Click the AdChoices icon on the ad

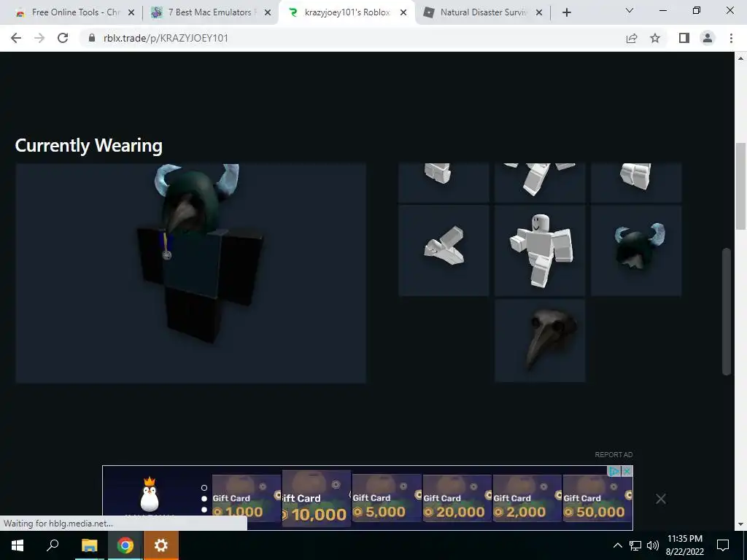pyautogui.click(x=614, y=471)
